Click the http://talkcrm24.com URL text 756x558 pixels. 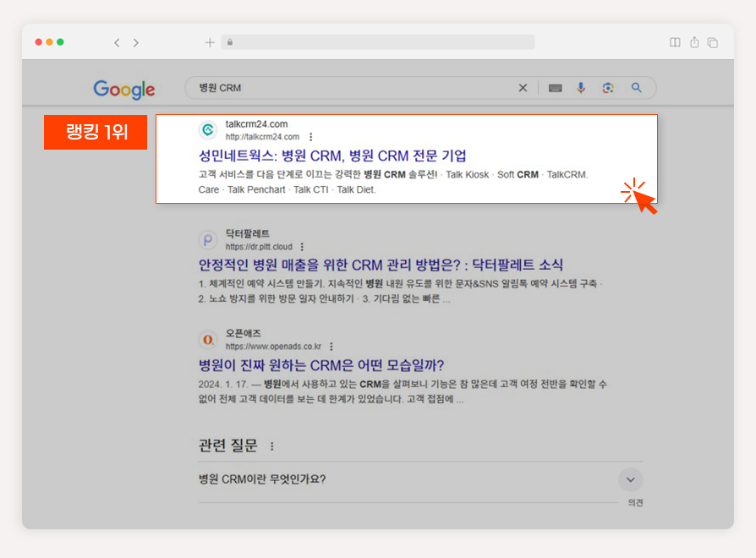(x=262, y=137)
